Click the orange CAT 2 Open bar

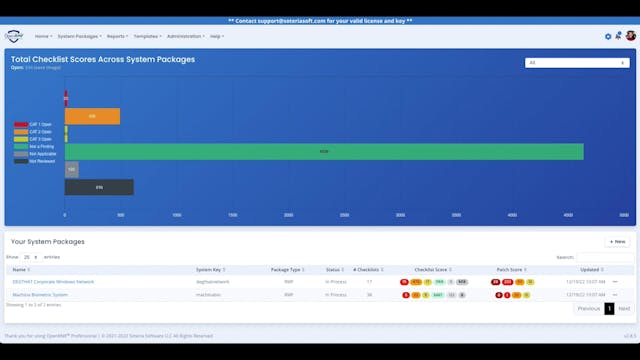tap(92, 116)
